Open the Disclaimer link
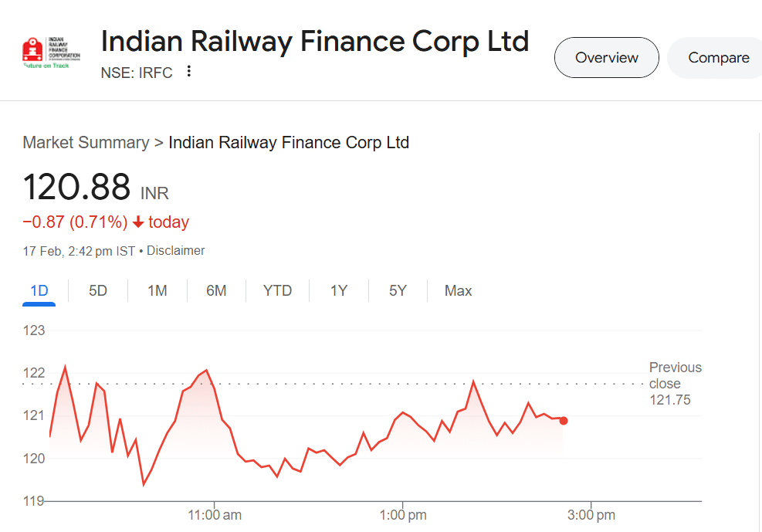The image size is (762, 532). point(175,251)
